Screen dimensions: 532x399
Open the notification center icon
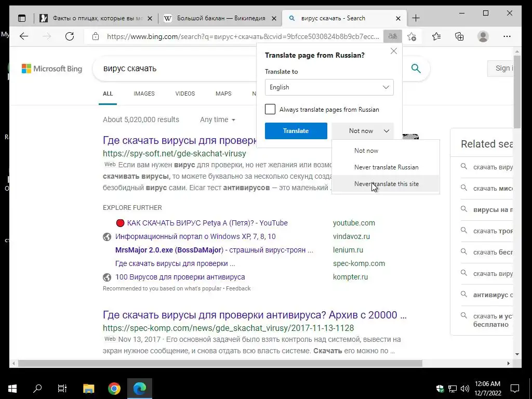click(515, 388)
